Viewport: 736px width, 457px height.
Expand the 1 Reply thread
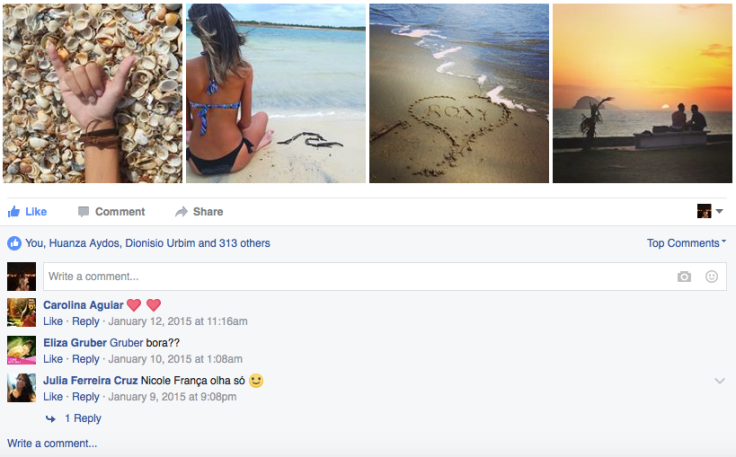point(82,419)
